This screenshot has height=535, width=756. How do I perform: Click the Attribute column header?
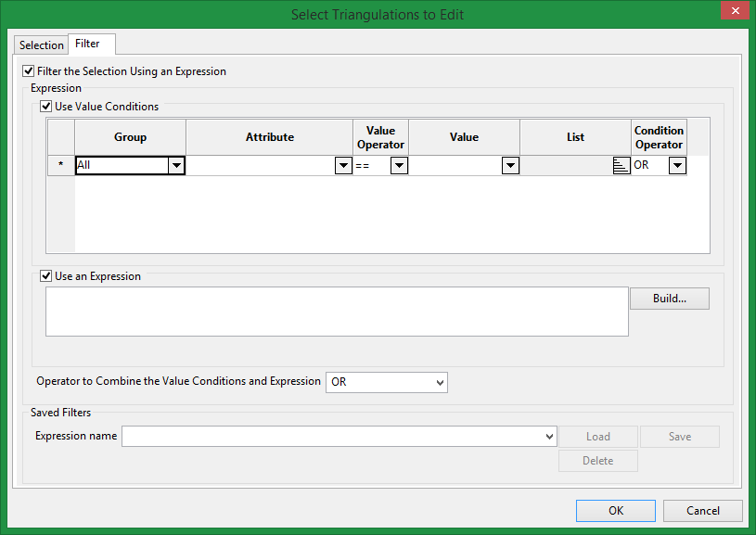pos(269,137)
